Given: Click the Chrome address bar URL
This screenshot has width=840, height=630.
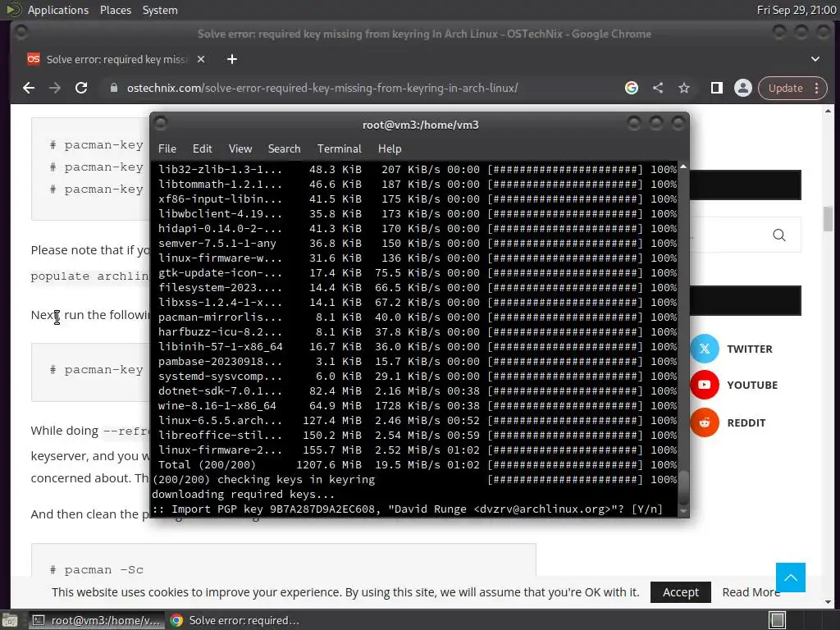Looking at the screenshot, I should (322, 88).
